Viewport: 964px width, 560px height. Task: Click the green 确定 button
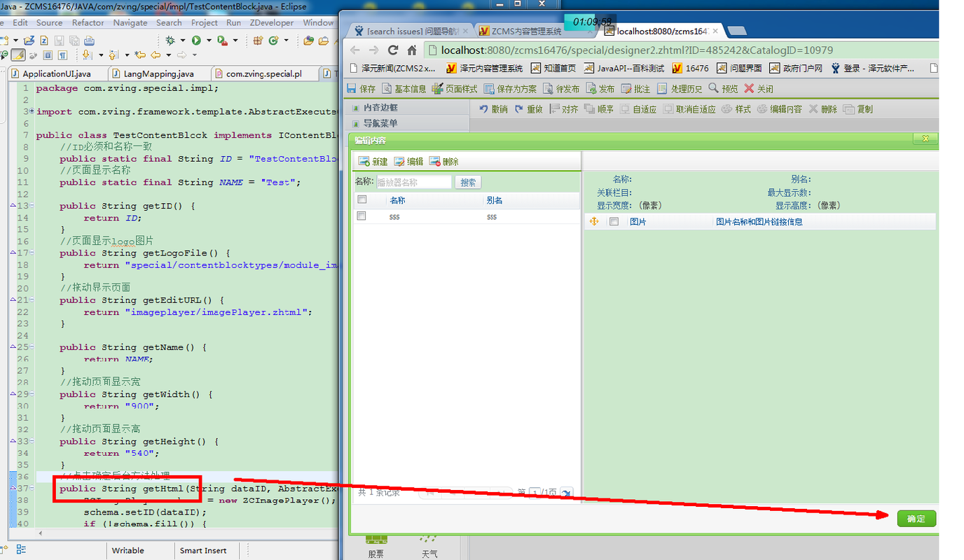tap(916, 519)
